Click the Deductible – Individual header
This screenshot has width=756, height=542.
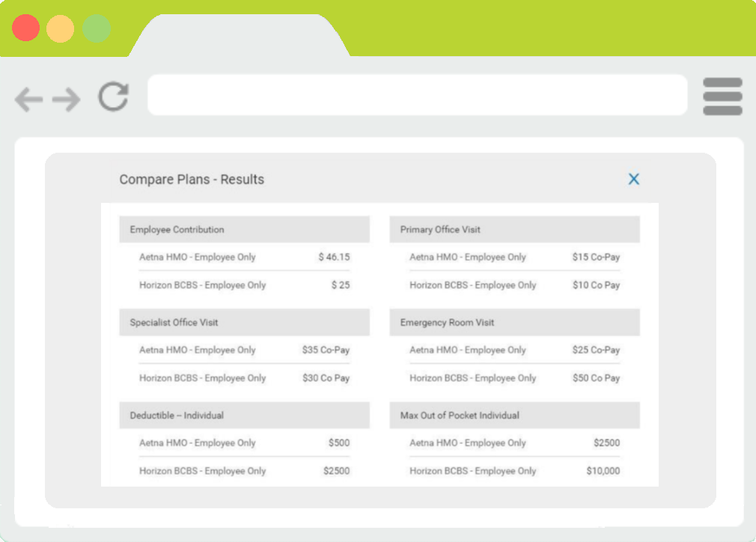click(245, 415)
